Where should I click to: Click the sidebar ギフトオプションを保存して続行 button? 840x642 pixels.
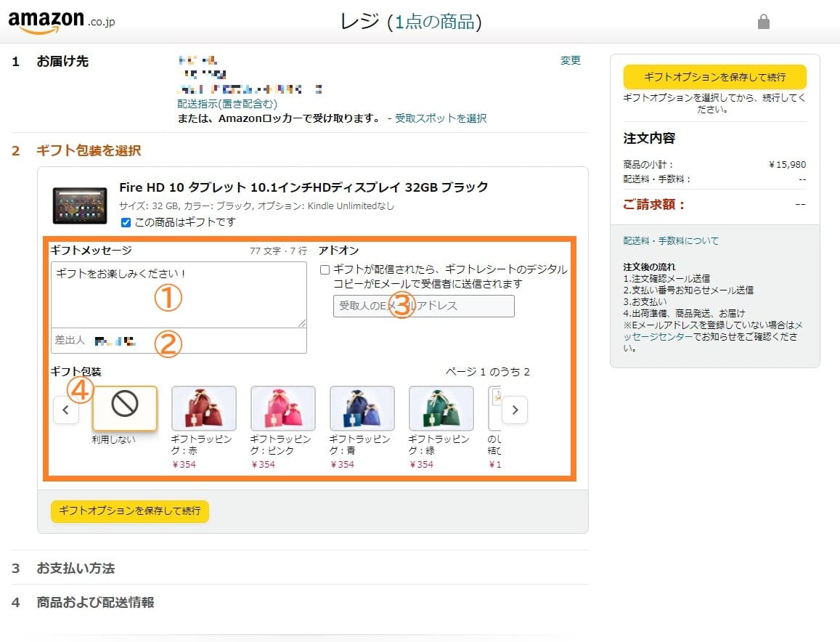point(714,77)
